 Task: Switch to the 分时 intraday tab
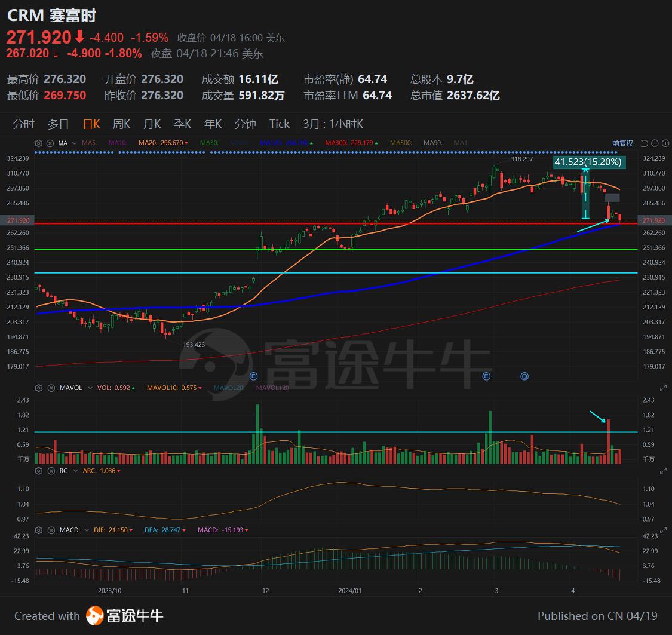(x=23, y=124)
